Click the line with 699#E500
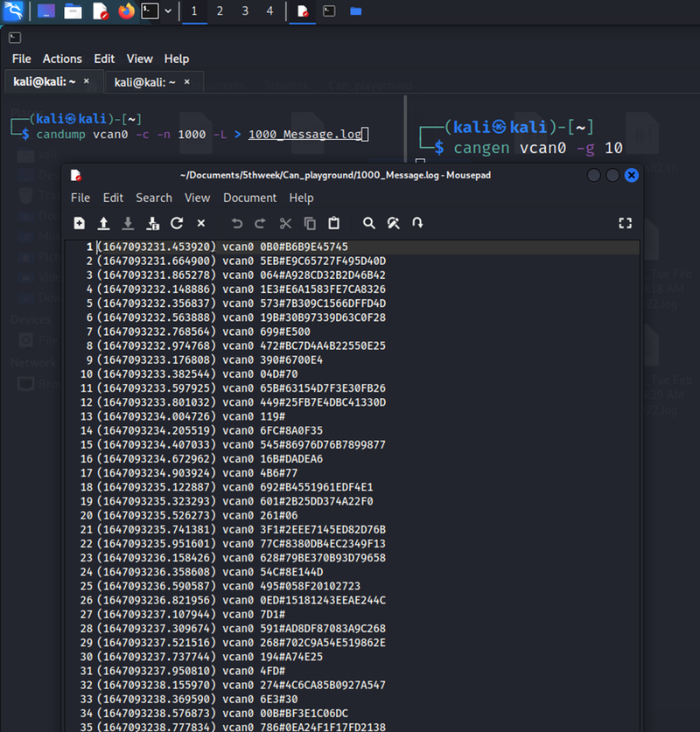 pos(353,331)
